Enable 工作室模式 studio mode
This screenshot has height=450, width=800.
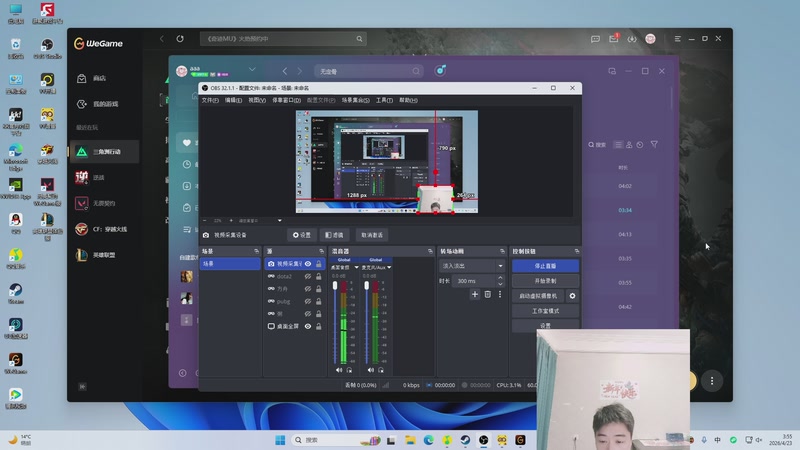point(545,311)
